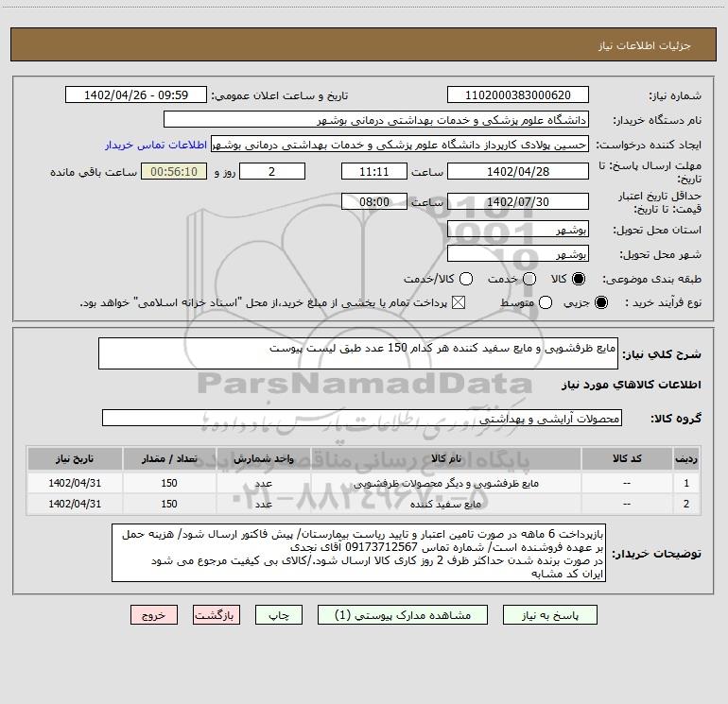The width and height of the screenshot is (728, 704).
Task: Select the کالا/خدمت radio button
Action: tap(466, 279)
